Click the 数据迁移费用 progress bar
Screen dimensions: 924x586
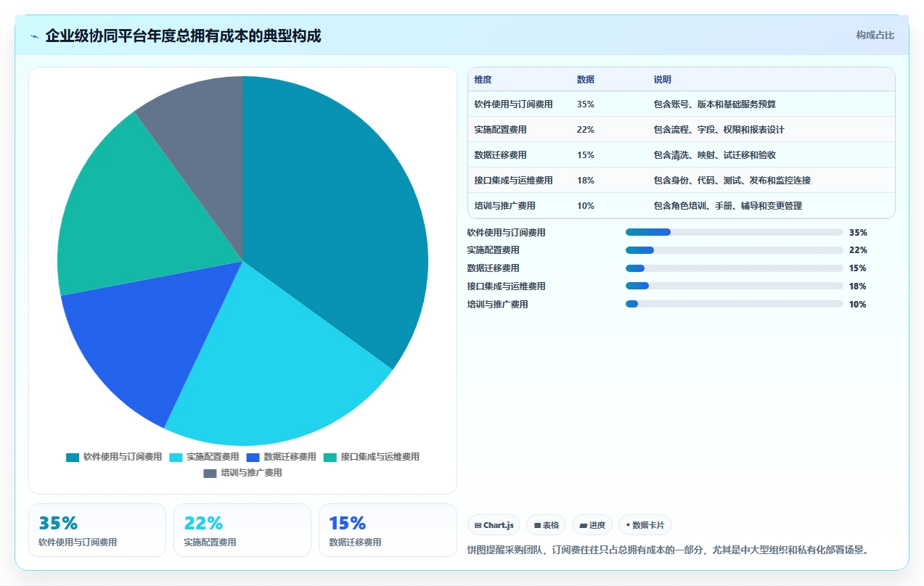735,268
